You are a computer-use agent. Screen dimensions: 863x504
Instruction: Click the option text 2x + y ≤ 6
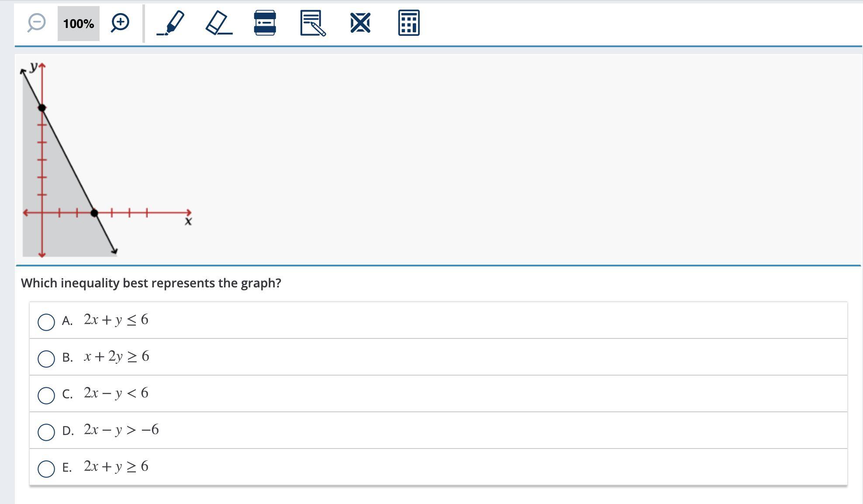[x=116, y=320]
